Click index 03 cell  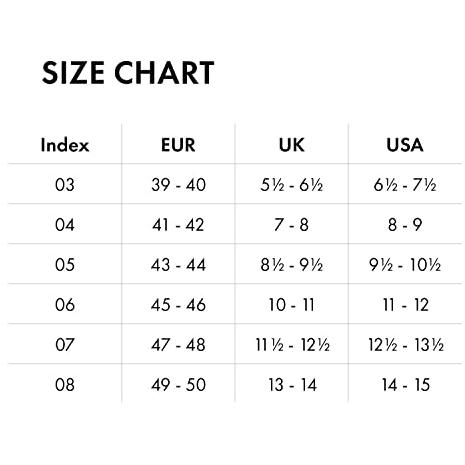point(65,185)
